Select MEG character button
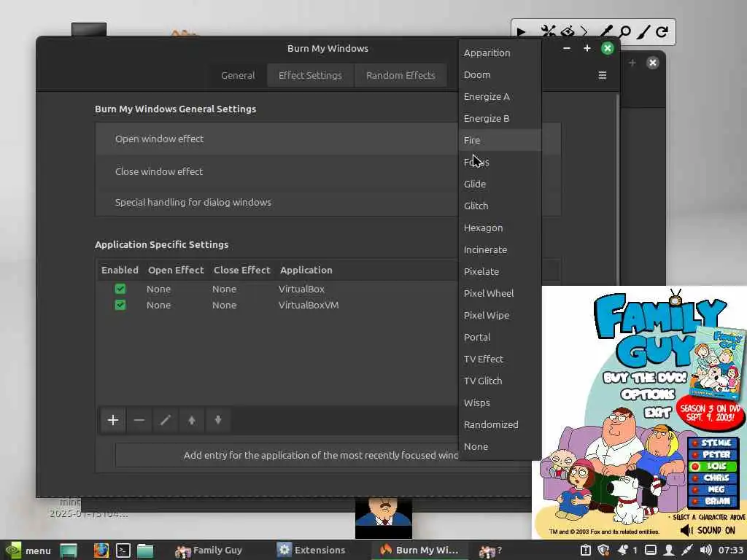The image size is (747, 560). click(713, 489)
